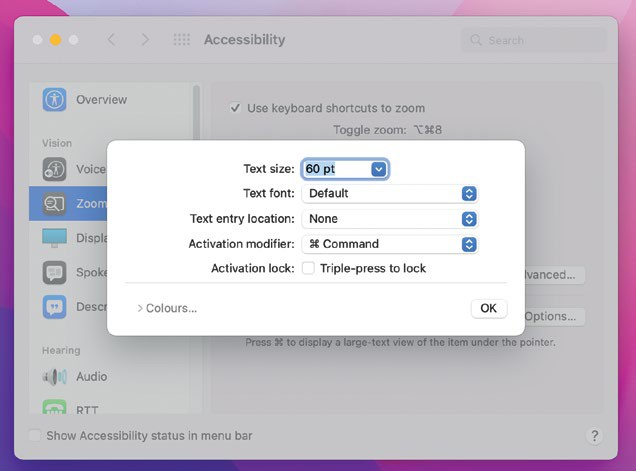Open the Text font Default dropdown
The width and height of the screenshot is (636, 471).
tap(389, 194)
